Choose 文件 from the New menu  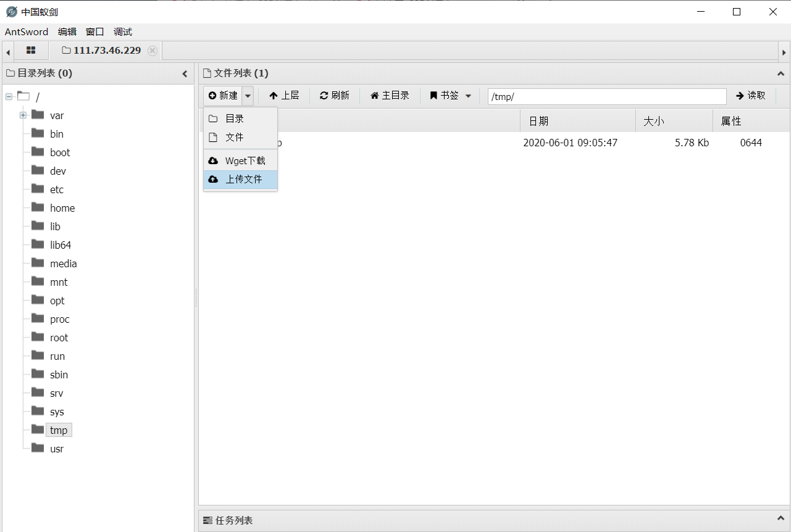pos(240,137)
